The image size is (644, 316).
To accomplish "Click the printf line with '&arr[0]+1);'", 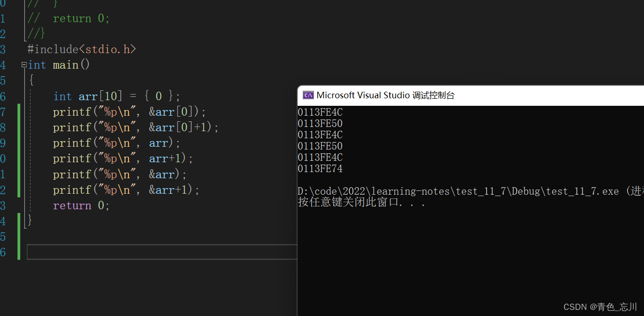I will (x=136, y=127).
